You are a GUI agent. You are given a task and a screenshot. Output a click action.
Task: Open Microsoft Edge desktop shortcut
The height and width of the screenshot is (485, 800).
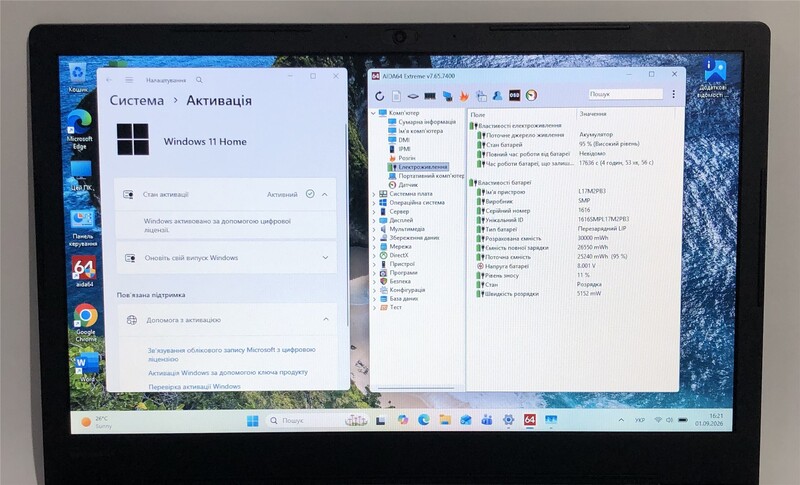tap(80, 130)
